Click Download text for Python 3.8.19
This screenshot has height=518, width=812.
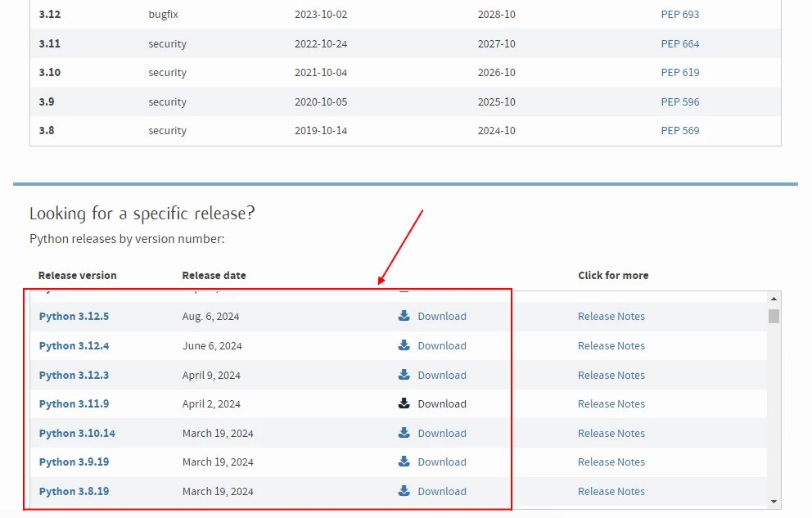442,491
